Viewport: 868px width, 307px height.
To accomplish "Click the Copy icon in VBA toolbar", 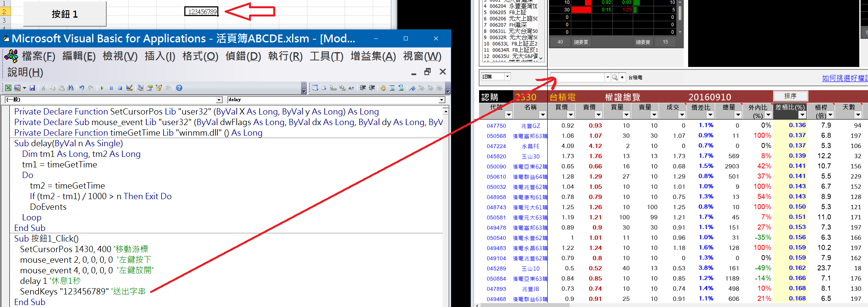I will pos(52,88).
